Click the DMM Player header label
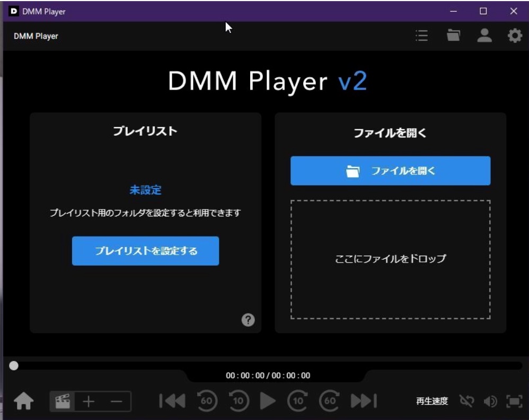The height and width of the screenshot is (420, 529). tap(36, 36)
